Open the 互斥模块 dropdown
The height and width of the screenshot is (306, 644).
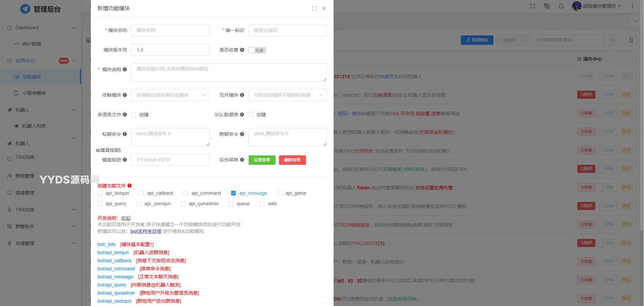coord(287,95)
